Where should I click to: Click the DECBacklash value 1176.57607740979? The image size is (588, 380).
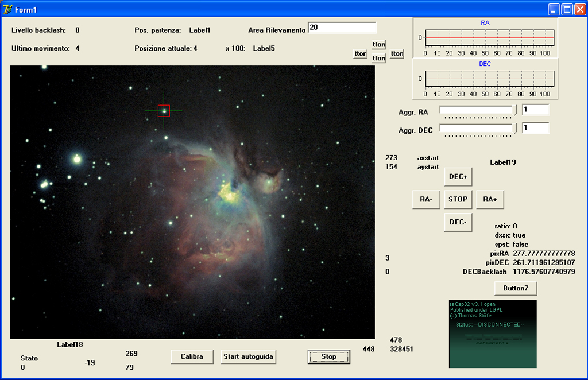(544, 272)
